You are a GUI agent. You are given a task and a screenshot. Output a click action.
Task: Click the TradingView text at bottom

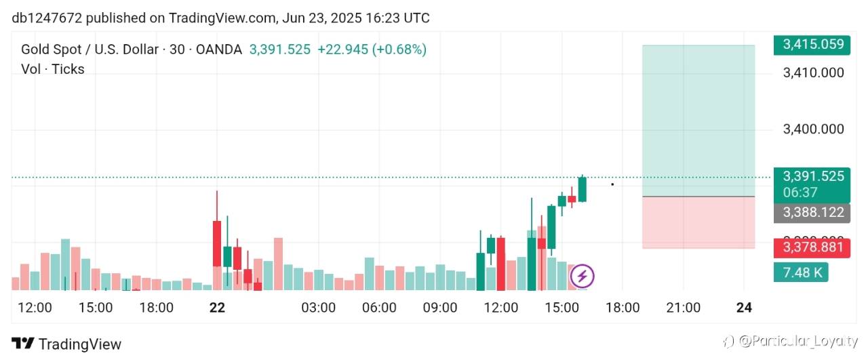(80, 344)
